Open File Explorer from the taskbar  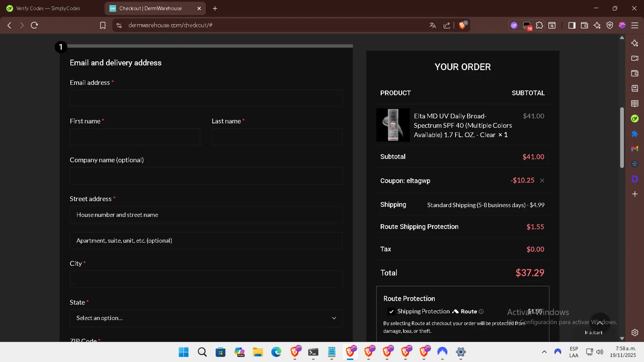pos(258,352)
